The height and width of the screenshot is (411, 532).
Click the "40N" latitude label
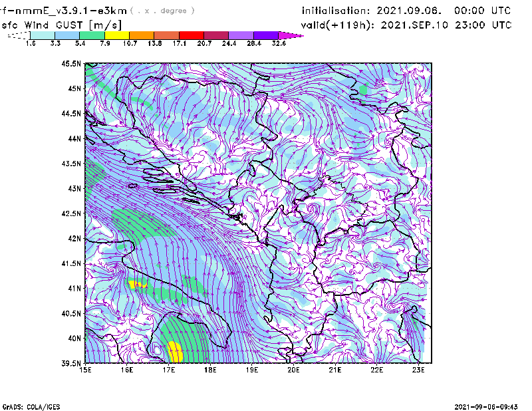pos(74,338)
